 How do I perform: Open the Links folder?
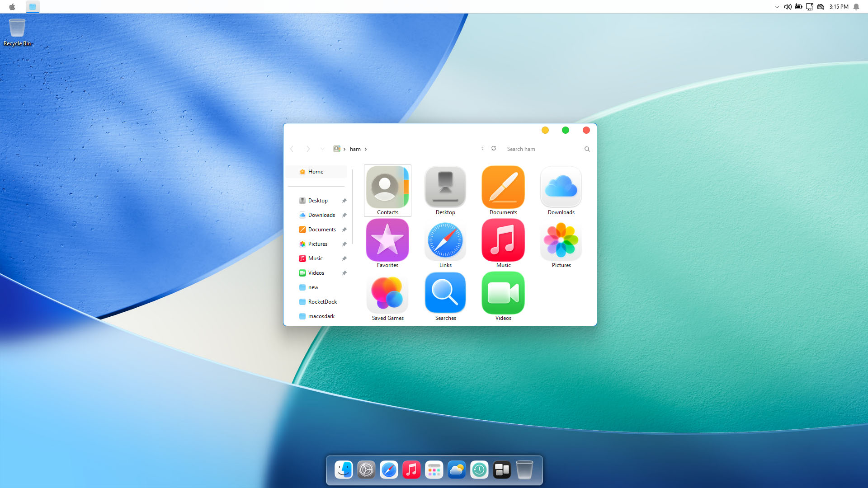[445, 241]
